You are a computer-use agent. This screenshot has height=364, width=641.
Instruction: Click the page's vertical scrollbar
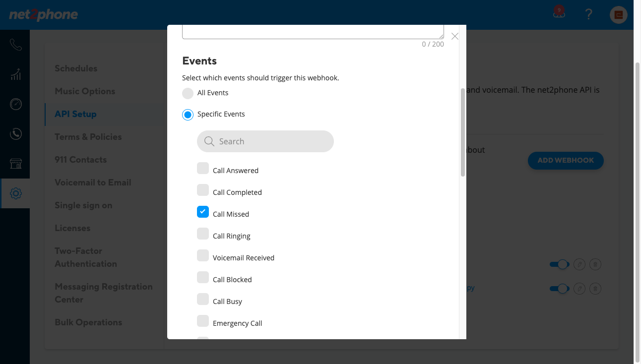pos(638,213)
